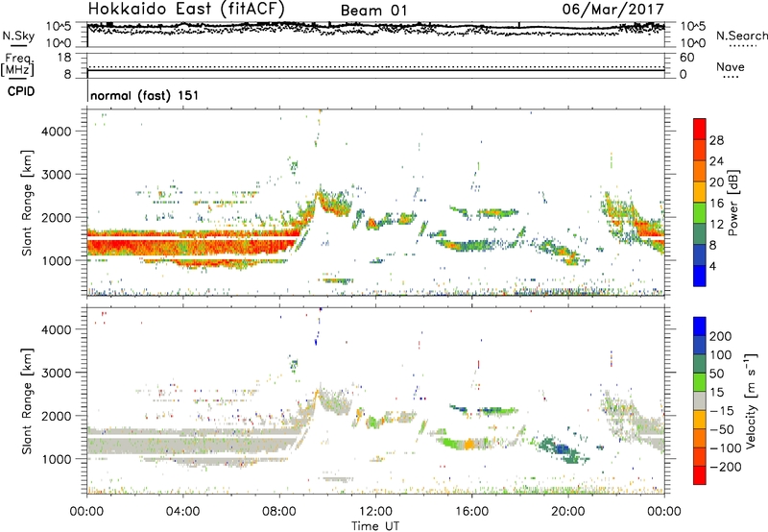The height and width of the screenshot is (532, 768).
Task: Click the orange velocity spot near 16:00
Action: (469, 445)
